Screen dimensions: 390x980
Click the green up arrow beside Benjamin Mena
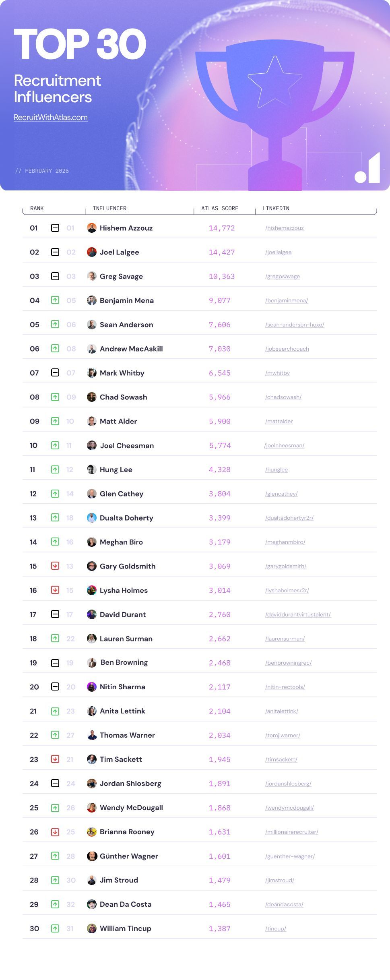click(x=55, y=300)
